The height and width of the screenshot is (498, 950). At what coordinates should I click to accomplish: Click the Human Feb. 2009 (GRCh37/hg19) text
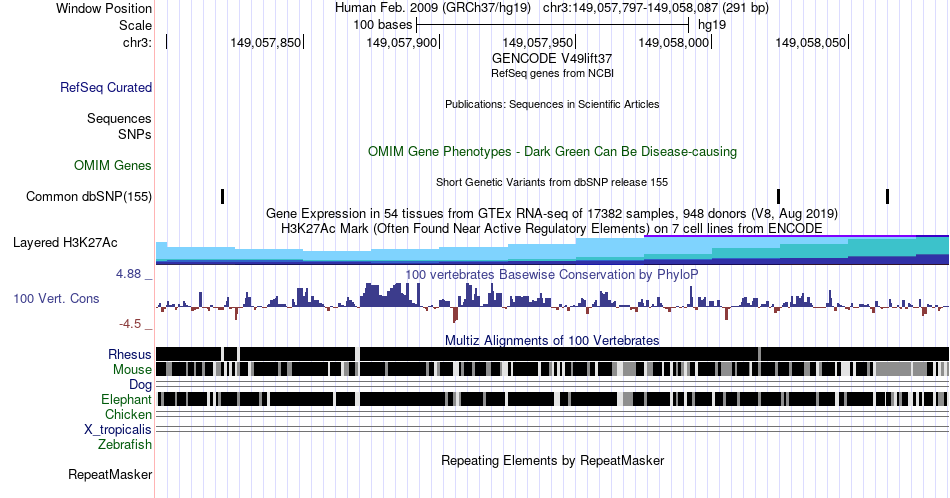coord(433,8)
